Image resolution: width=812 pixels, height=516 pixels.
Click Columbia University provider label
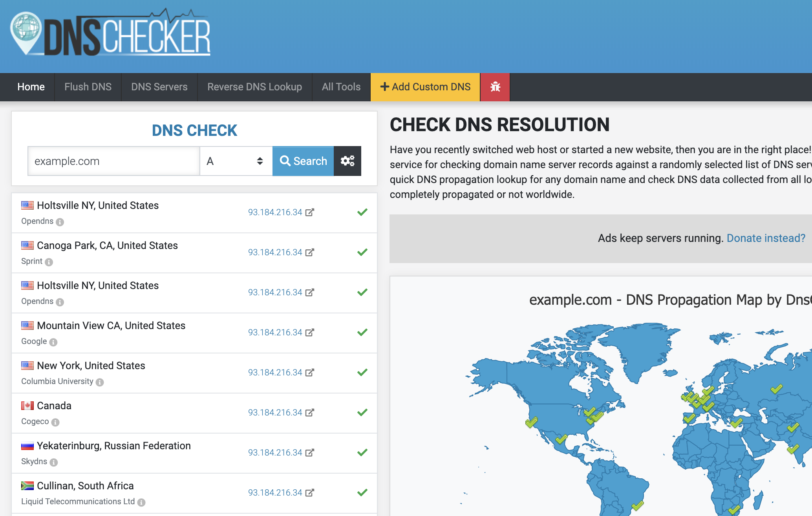point(57,381)
